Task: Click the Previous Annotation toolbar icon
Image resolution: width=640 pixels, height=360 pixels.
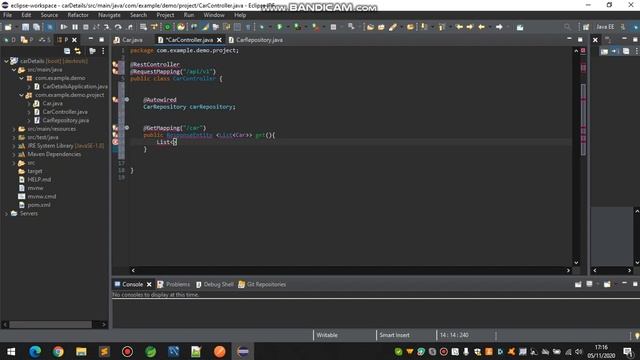Action: pos(442,27)
